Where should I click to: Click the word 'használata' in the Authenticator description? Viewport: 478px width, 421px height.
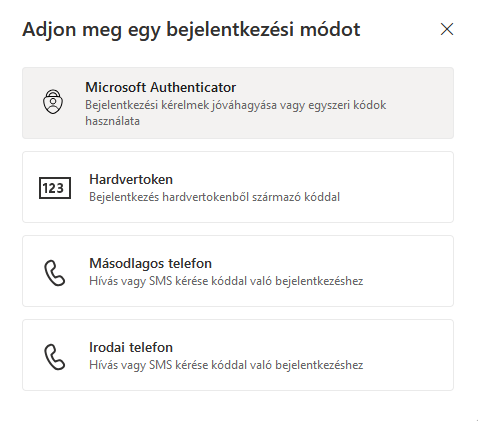112,121
